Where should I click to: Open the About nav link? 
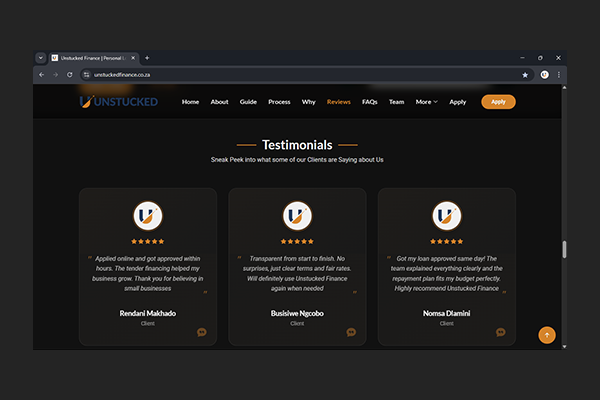click(x=219, y=102)
